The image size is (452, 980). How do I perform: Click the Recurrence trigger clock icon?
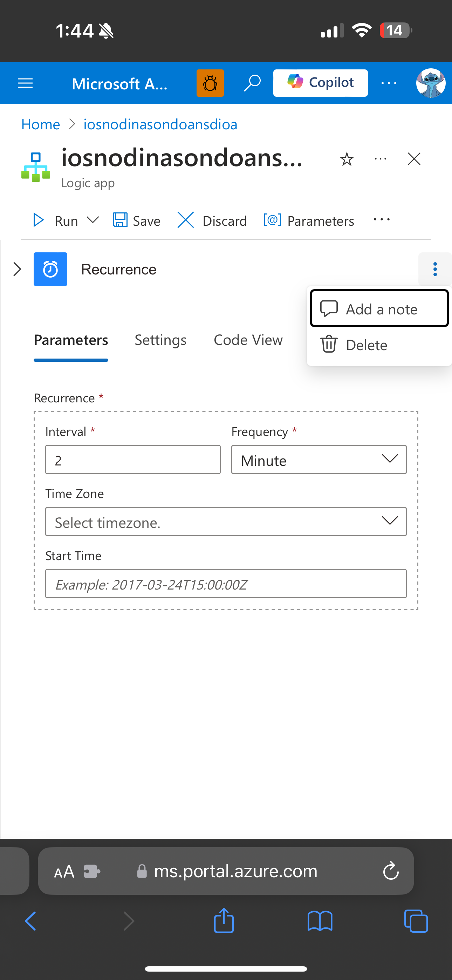[x=50, y=269]
